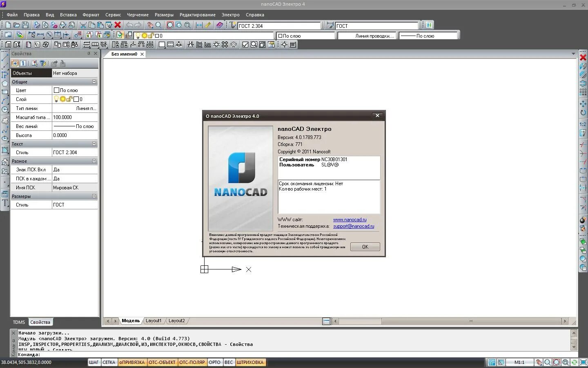Screen dimensions: 588x368
Task: Open a file using the folder icon
Action: click(16, 25)
